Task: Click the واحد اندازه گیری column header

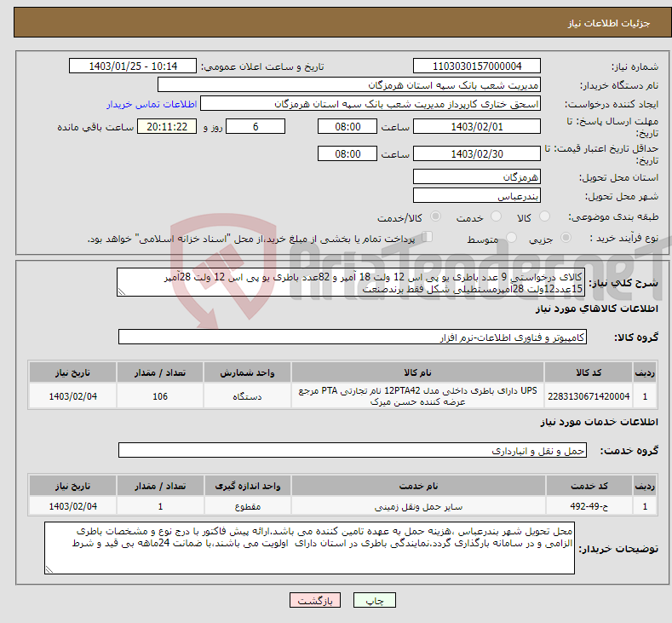Action: (247, 486)
